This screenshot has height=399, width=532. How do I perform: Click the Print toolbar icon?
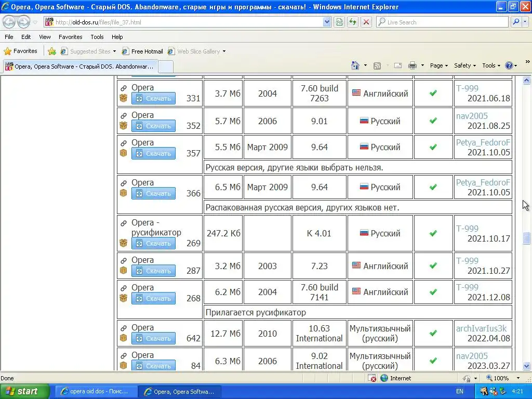point(412,65)
